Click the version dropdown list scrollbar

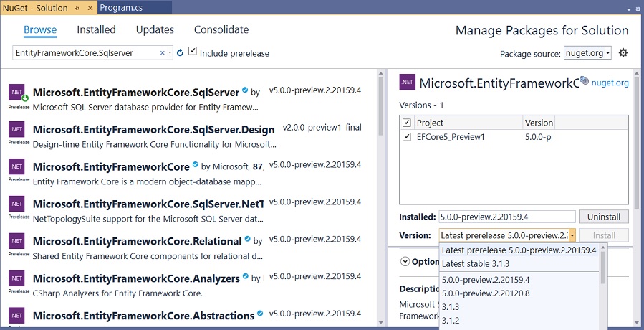603,286
